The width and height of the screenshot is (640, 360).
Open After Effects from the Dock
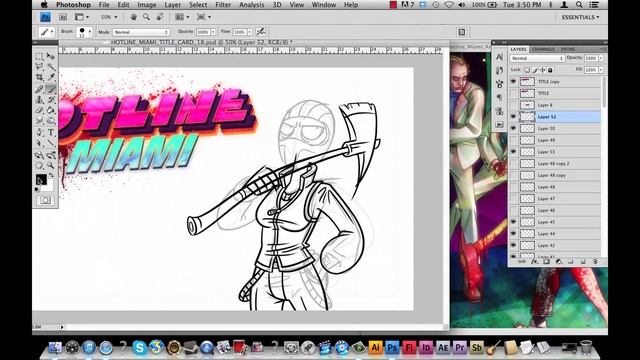pyautogui.click(x=443, y=347)
